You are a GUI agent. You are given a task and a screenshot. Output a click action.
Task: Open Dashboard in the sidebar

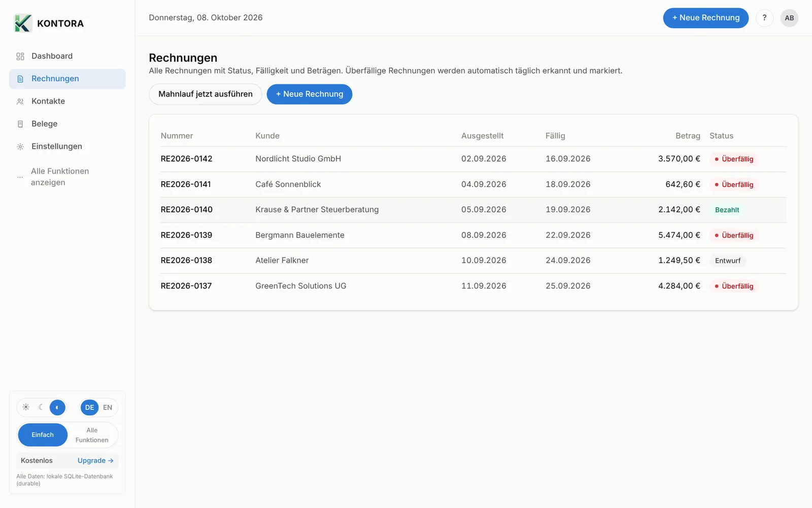(67, 56)
